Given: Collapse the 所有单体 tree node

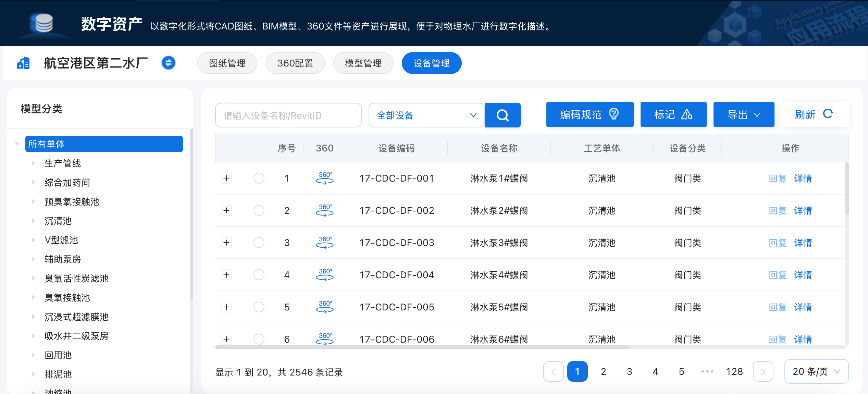Looking at the screenshot, I should [17, 144].
